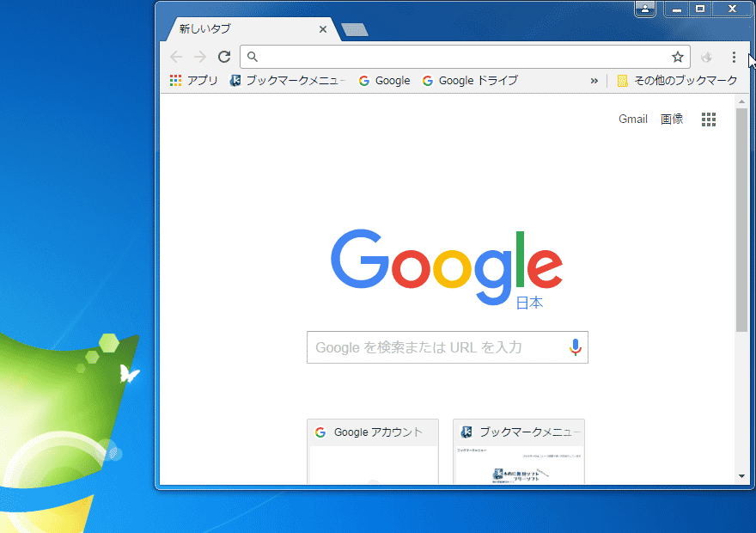Open the ブックマークメニュー thumbnail tile
756x533 pixels.
click(519, 451)
